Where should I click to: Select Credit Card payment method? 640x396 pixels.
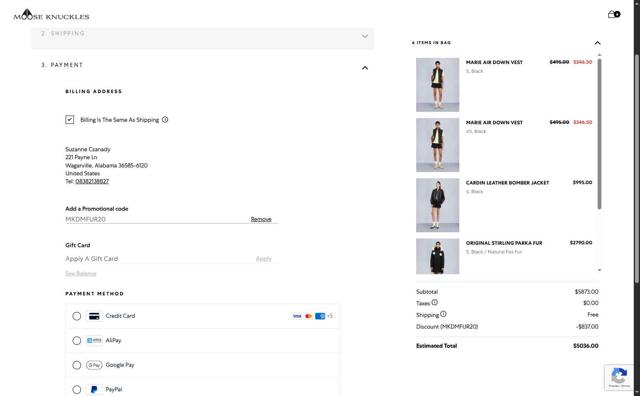tap(77, 316)
